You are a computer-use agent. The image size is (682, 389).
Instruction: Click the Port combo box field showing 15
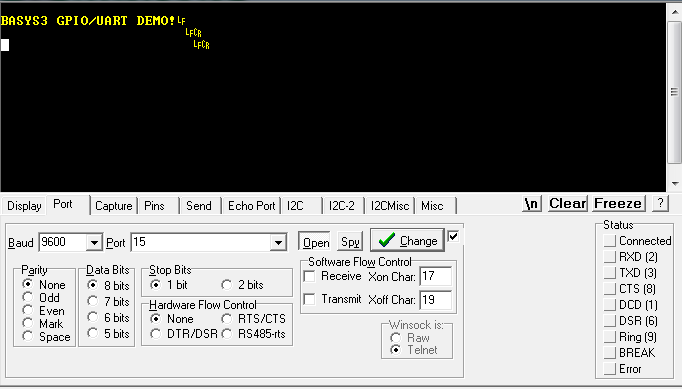click(209, 242)
